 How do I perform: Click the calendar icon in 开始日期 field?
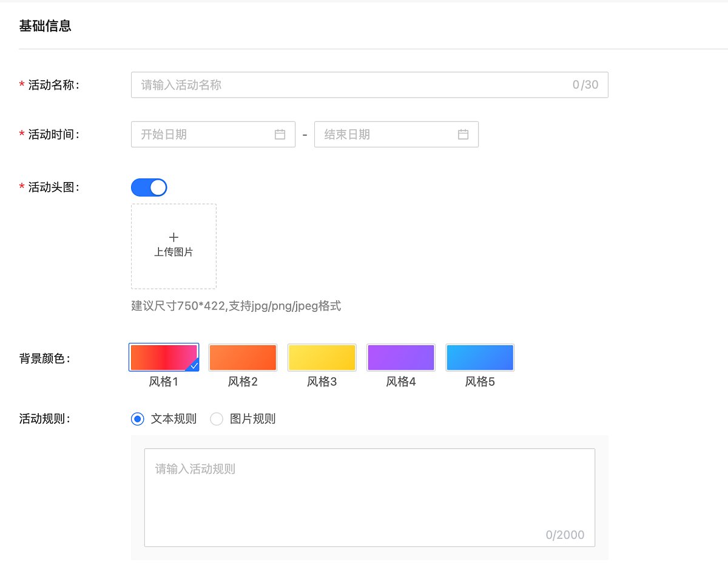(280, 134)
